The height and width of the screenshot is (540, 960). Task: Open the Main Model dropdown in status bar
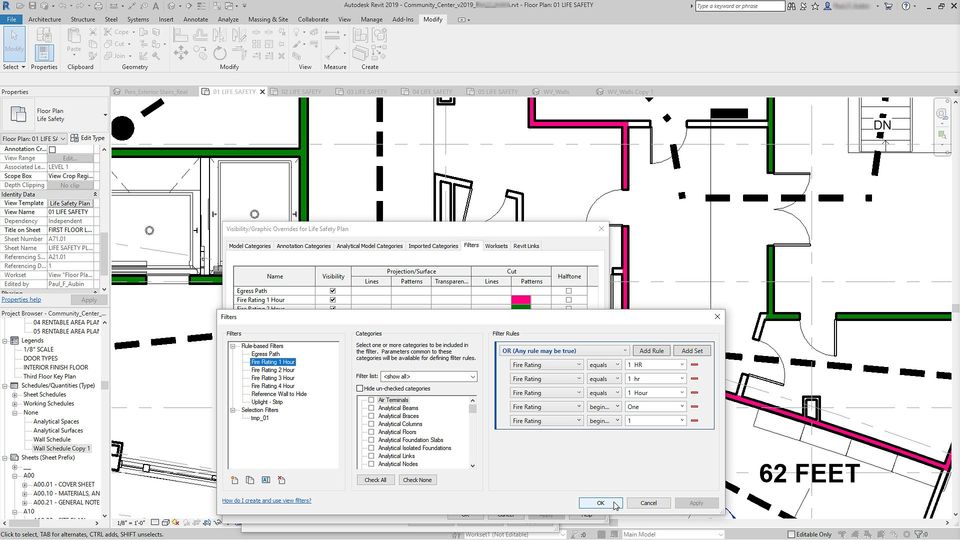click(x=672, y=534)
